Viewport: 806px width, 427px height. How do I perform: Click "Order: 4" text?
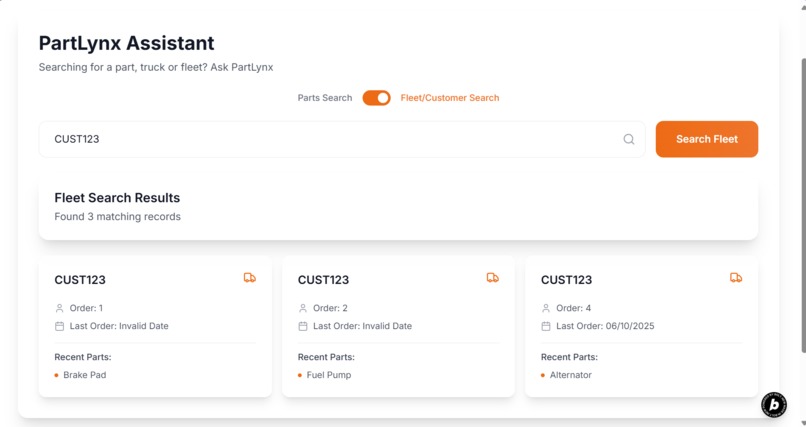click(x=574, y=308)
